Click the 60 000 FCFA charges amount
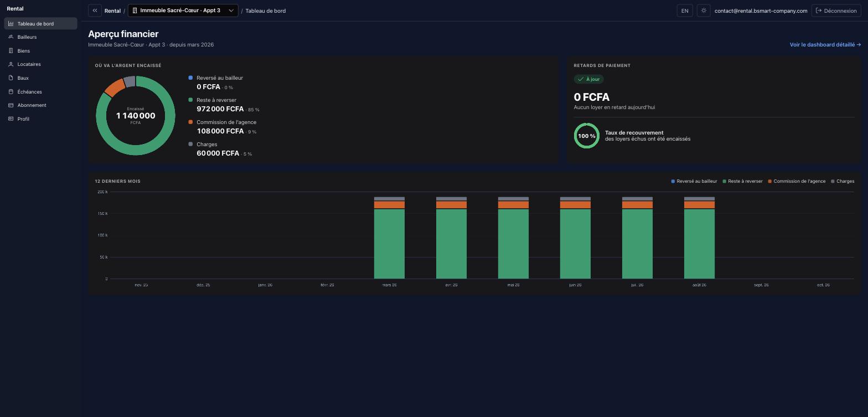This screenshot has height=417, width=868. [x=218, y=153]
